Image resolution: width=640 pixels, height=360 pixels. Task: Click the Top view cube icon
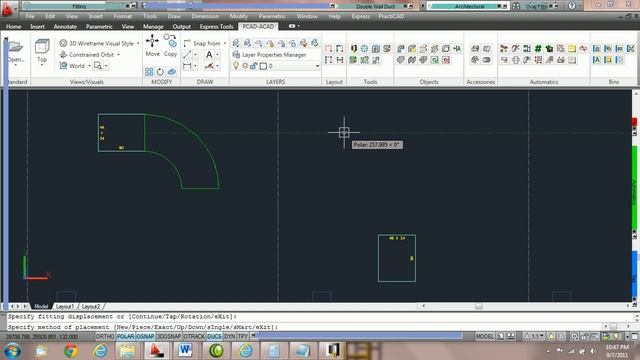pos(42,46)
